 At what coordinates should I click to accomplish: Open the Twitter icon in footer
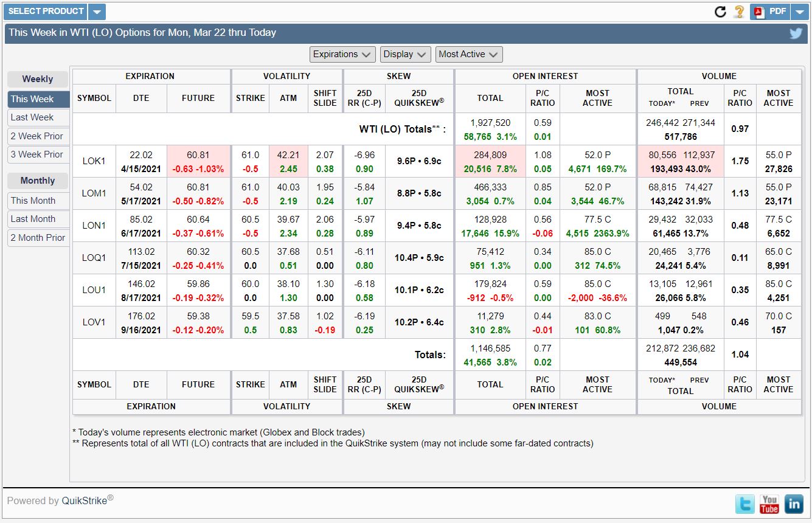(x=745, y=504)
